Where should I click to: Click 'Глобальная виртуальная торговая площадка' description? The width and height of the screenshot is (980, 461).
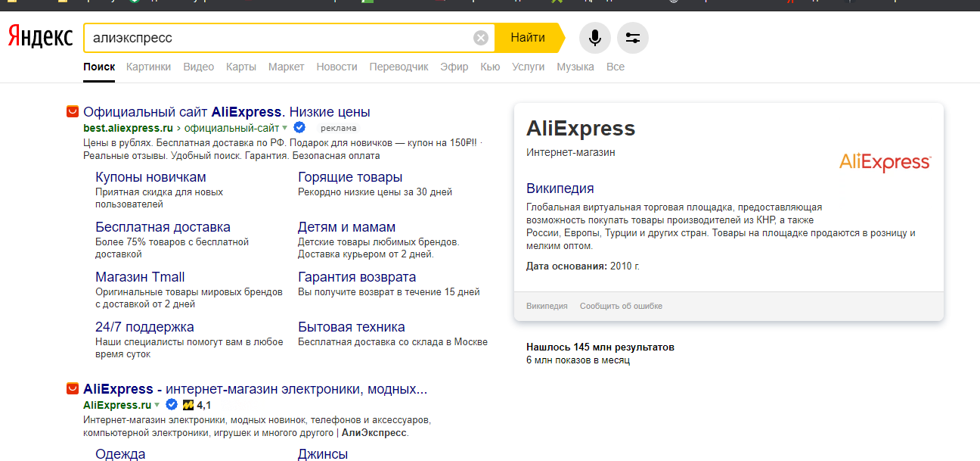[x=721, y=226]
